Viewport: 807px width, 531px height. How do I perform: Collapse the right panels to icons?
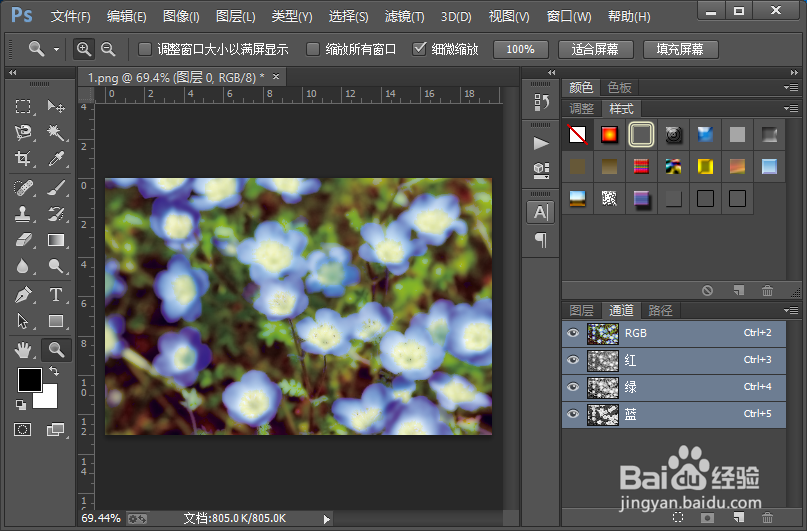[x=794, y=73]
